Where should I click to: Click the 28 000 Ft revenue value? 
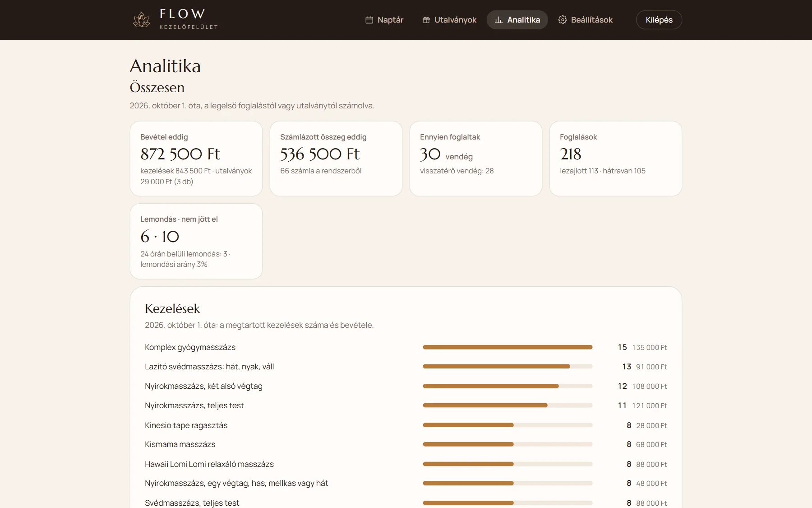[x=651, y=425]
